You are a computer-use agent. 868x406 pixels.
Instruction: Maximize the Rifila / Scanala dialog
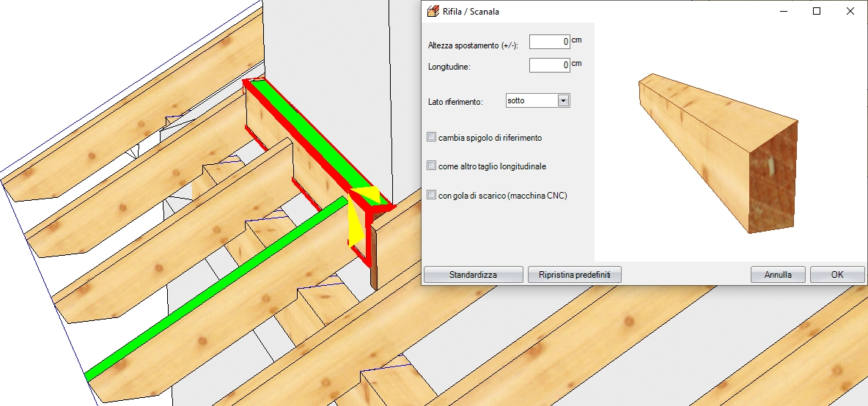pyautogui.click(x=817, y=12)
